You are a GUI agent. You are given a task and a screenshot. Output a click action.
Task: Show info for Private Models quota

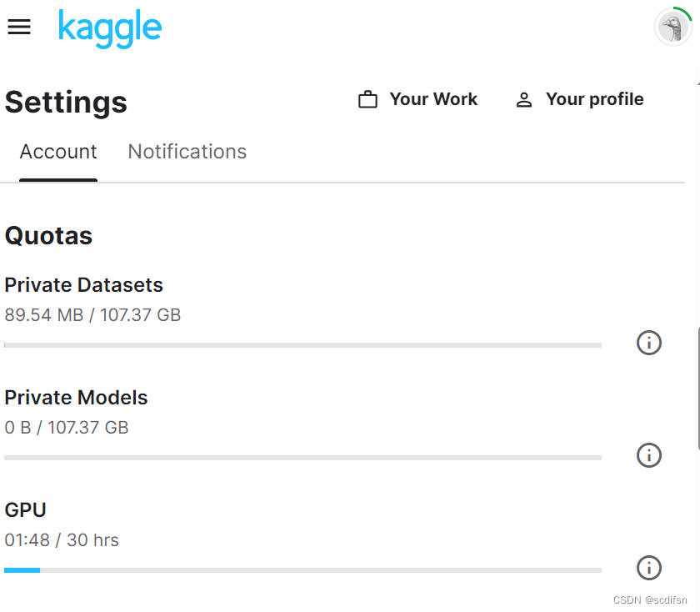click(x=648, y=455)
